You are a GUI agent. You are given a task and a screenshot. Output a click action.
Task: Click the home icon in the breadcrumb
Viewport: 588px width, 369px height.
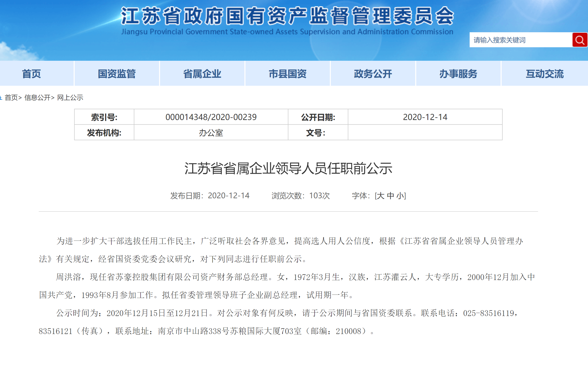(x=1, y=97)
